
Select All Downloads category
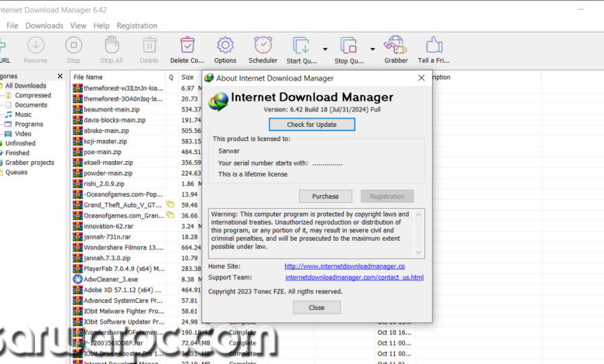click(x=26, y=85)
